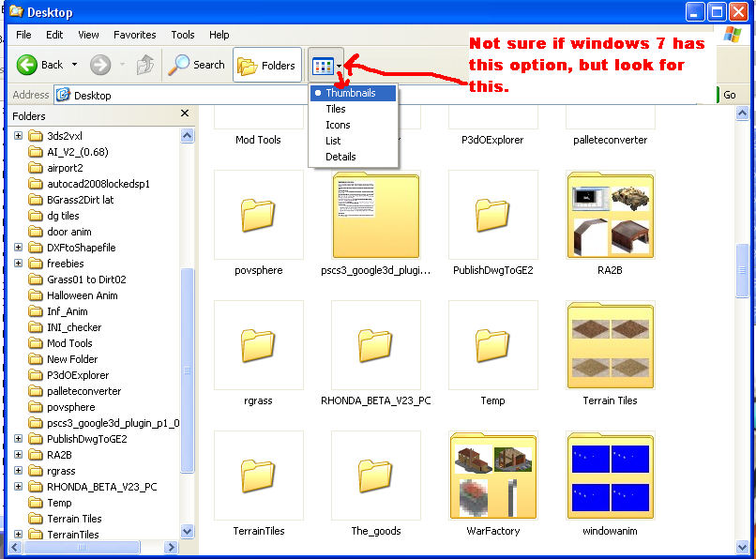Click the Up folder toolbar icon
The height and width of the screenshot is (559, 756).
145,65
